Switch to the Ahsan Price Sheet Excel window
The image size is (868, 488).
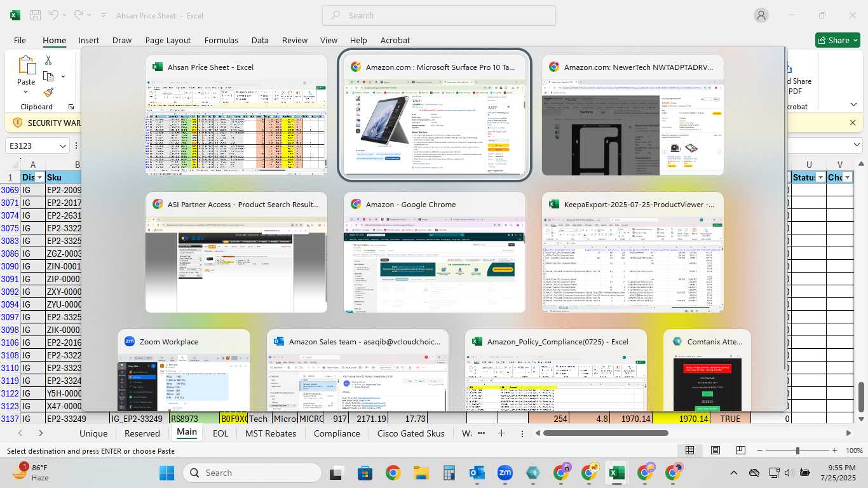(236, 115)
